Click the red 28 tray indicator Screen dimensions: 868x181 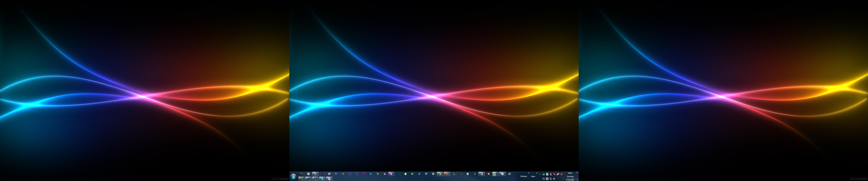click(558, 179)
